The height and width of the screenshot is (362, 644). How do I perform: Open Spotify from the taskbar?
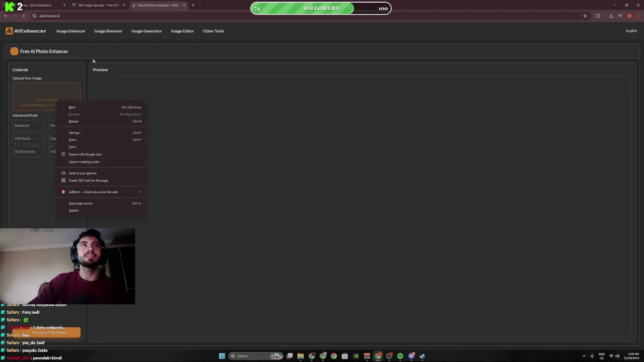click(400, 356)
